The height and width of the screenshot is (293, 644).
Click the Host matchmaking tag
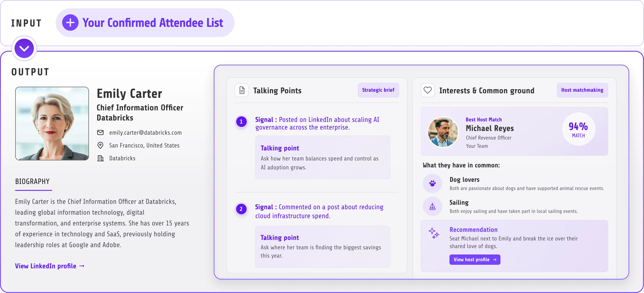582,90
